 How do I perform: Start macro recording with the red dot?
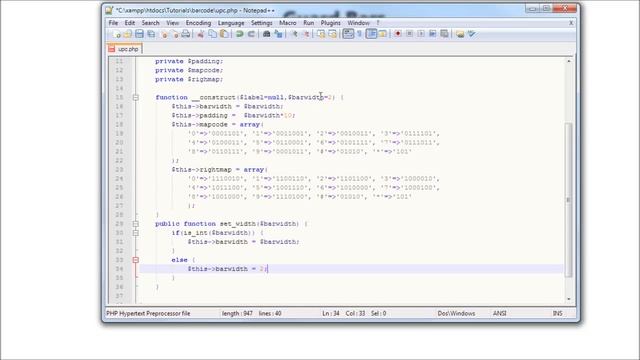[x=398, y=34]
